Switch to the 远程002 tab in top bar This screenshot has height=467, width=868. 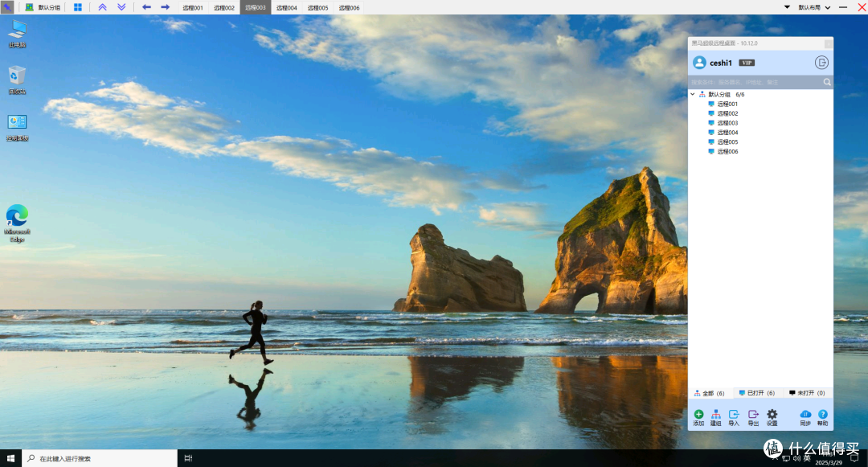224,8
